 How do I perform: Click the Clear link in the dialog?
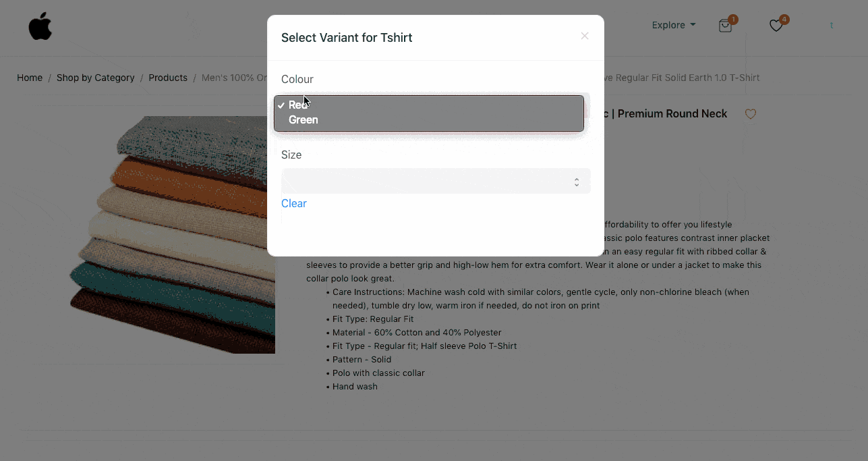click(294, 203)
